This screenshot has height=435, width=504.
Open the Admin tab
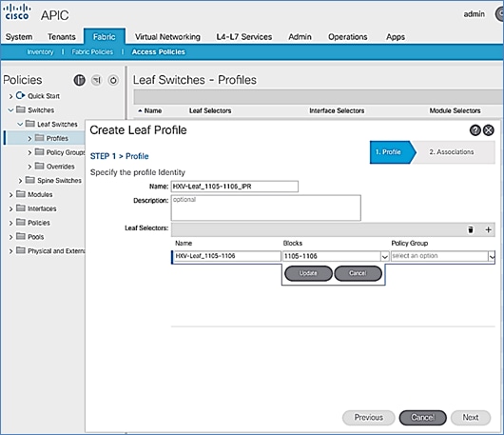[x=300, y=37]
